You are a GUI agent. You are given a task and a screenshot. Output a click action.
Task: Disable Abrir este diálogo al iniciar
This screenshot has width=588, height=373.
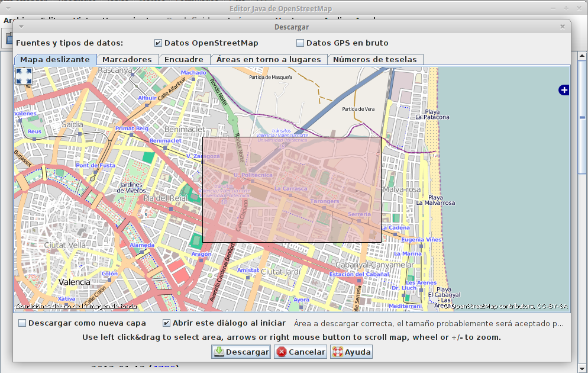(x=167, y=323)
